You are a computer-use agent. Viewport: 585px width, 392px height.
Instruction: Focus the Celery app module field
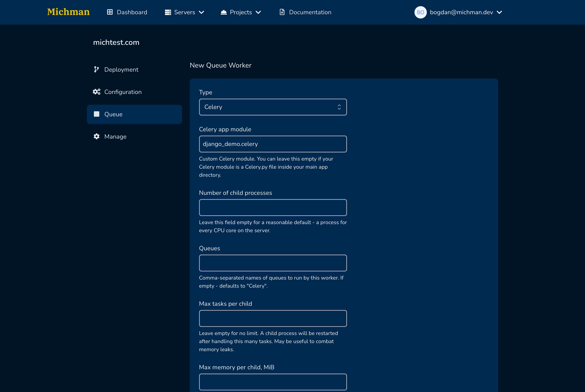pos(273,144)
